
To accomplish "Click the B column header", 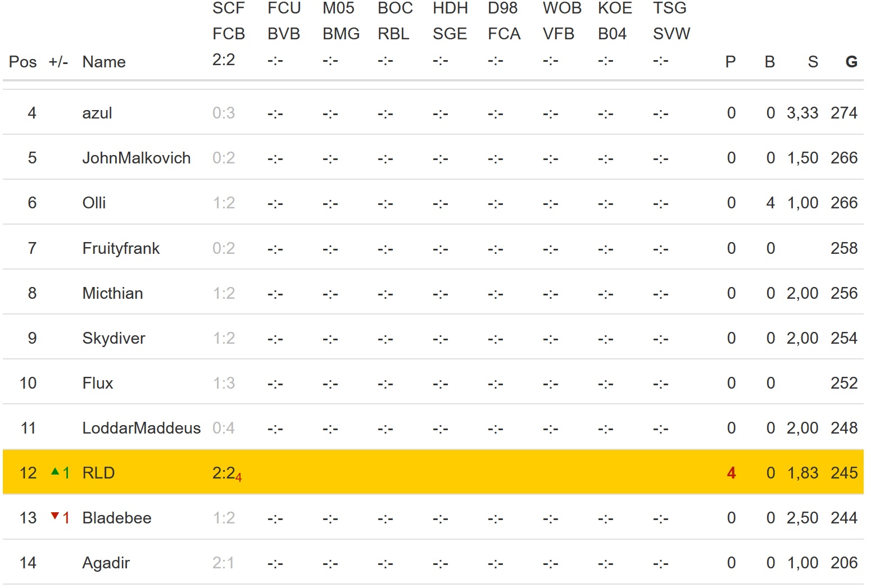I will click(x=770, y=62).
